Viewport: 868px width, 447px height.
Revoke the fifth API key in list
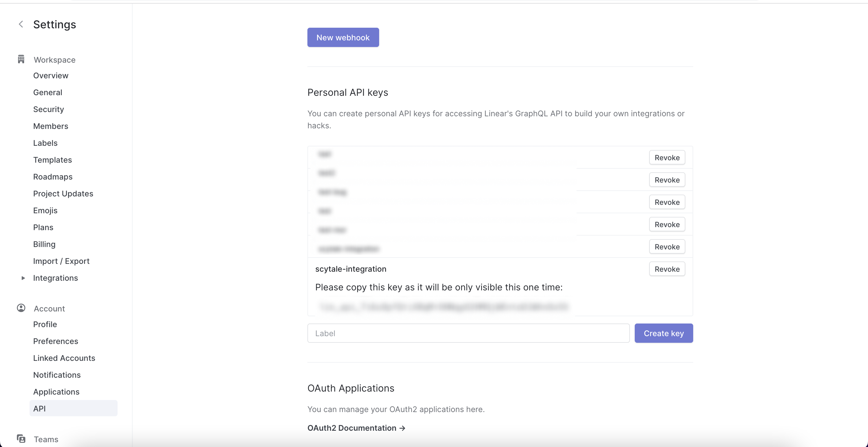click(x=667, y=247)
